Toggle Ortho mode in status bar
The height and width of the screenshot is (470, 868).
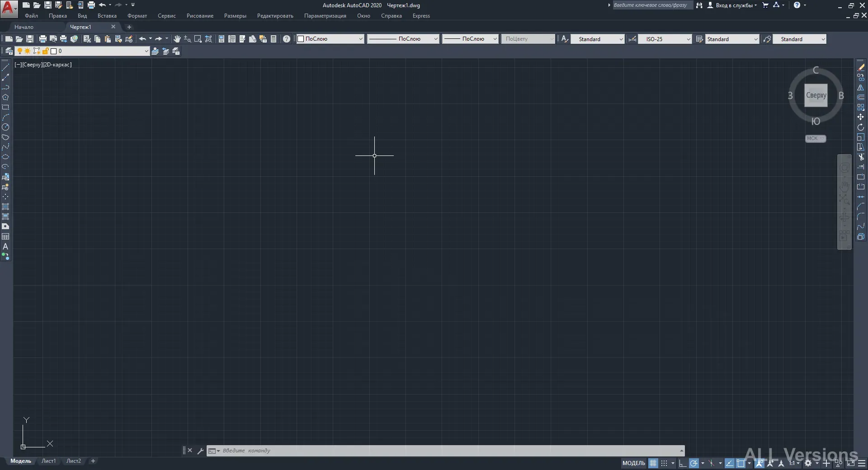pyautogui.click(x=683, y=463)
